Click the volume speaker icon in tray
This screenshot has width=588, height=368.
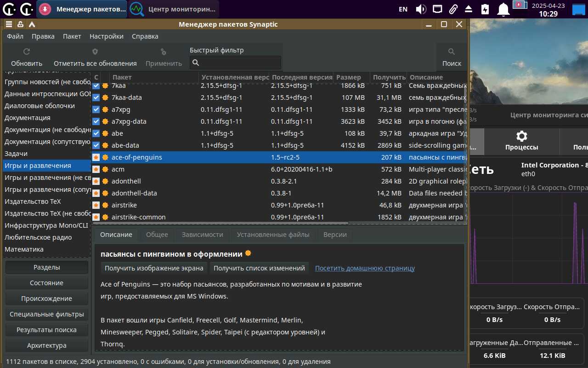coord(421,9)
